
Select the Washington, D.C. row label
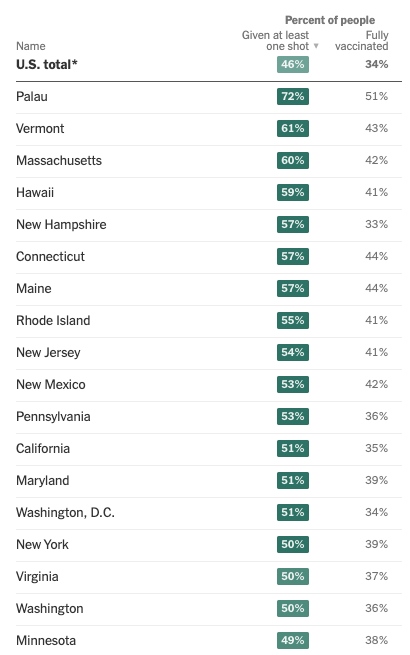[65, 513]
